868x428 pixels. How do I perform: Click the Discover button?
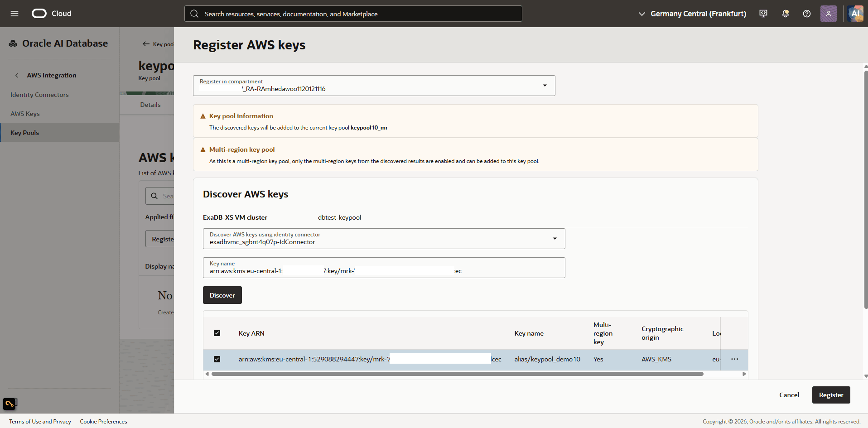(222, 295)
